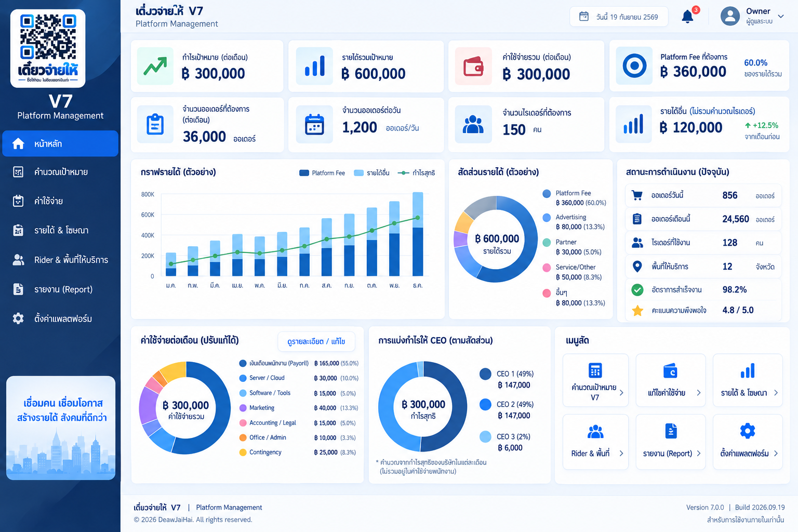Image resolution: width=798 pixels, height=532 pixels.
Task: Click the Advertising legend dot in revenue share
Action: 547,218
